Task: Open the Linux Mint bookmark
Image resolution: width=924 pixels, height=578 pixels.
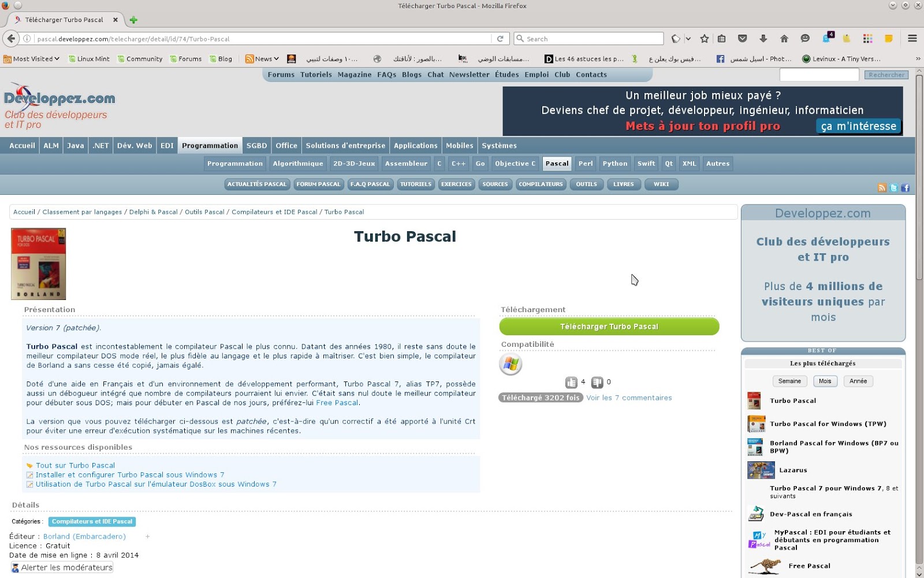Action: [89, 59]
